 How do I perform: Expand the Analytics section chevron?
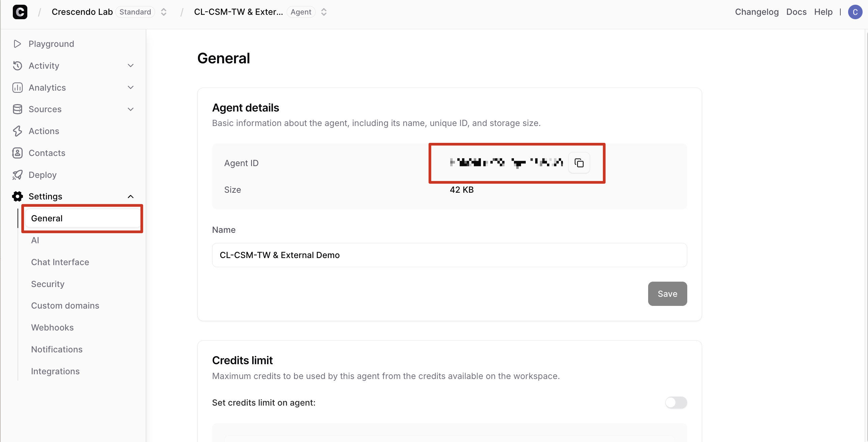tap(131, 88)
